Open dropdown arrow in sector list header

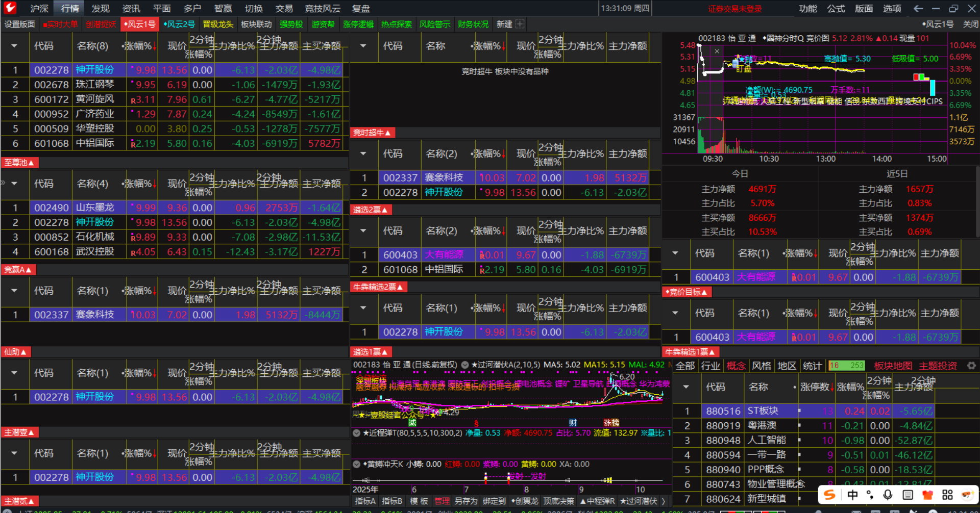pyautogui.click(x=686, y=387)
